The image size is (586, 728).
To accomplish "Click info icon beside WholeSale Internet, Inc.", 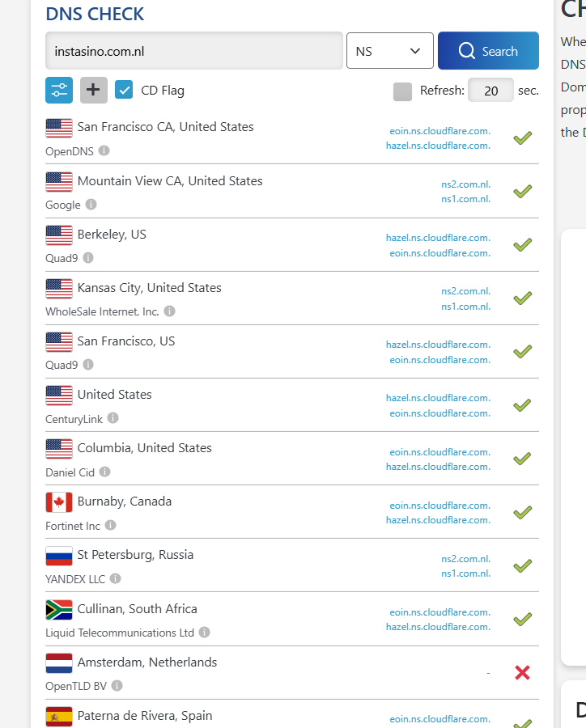I will (170, 311).
